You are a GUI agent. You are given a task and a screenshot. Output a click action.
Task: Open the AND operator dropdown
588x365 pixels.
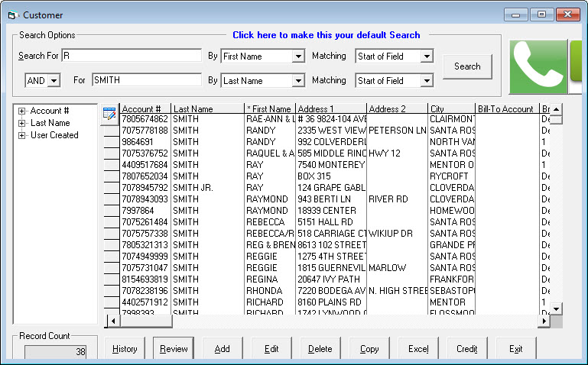54,81
